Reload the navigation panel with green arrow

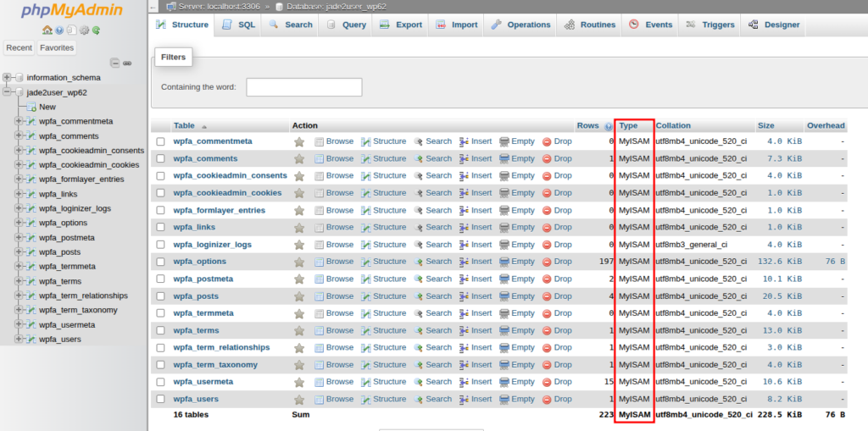click(x=97, y=30)
